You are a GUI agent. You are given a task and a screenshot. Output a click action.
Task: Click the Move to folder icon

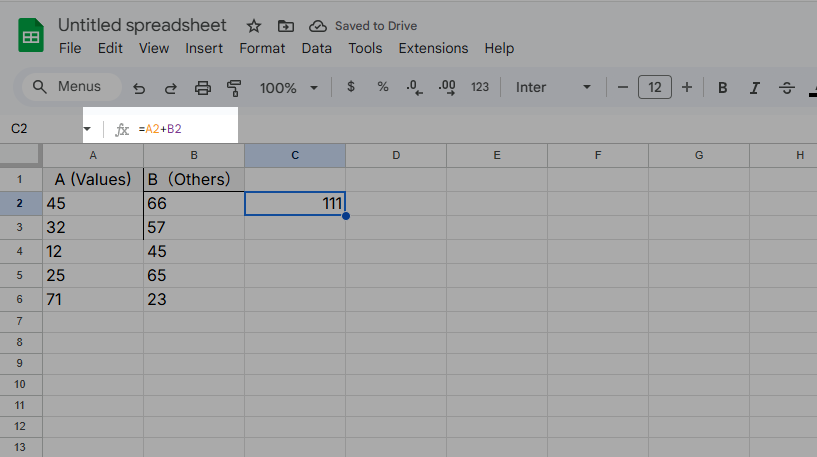point(286,25)
